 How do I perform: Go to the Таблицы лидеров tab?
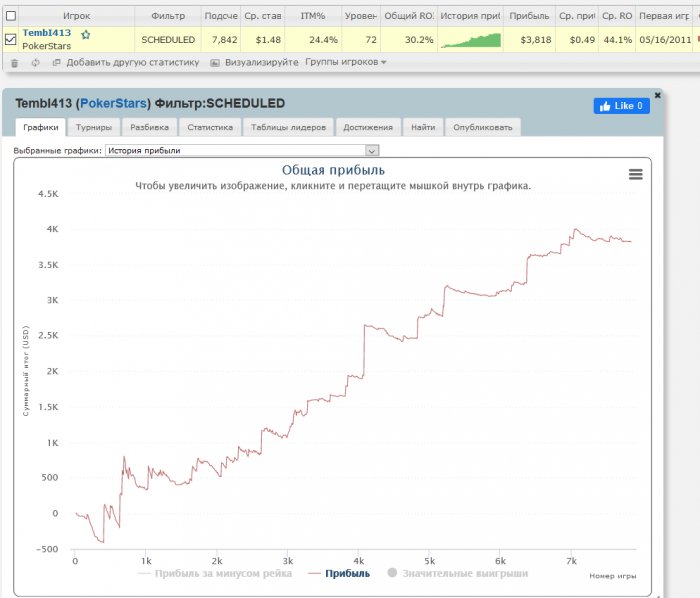(x=288, y=127)
